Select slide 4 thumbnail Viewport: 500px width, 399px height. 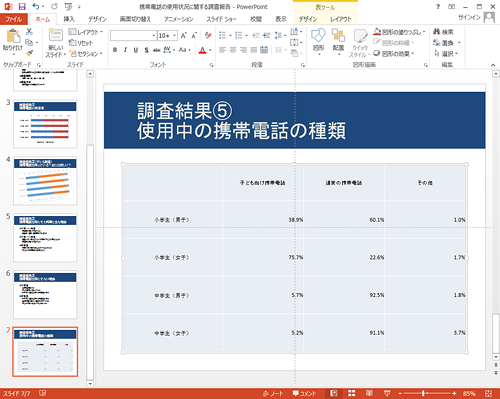point(45,181)
